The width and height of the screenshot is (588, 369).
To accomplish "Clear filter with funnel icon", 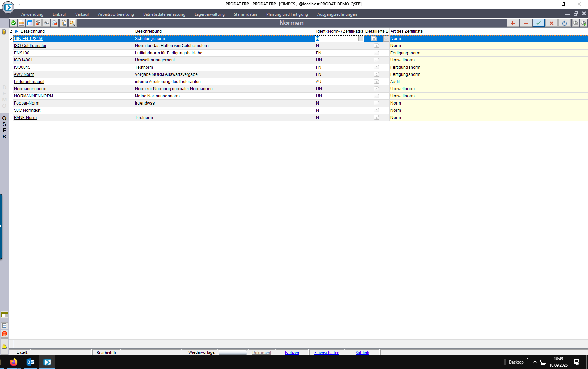I will coord(38,23).
